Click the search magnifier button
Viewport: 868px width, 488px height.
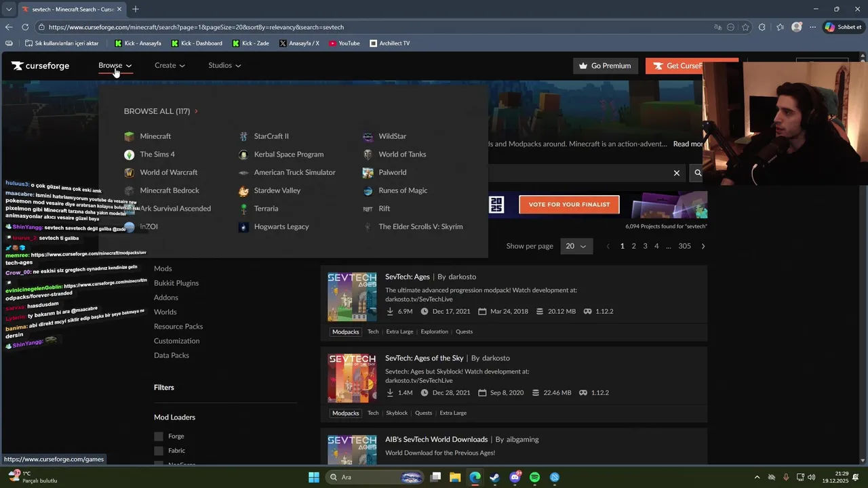(697, 173)
